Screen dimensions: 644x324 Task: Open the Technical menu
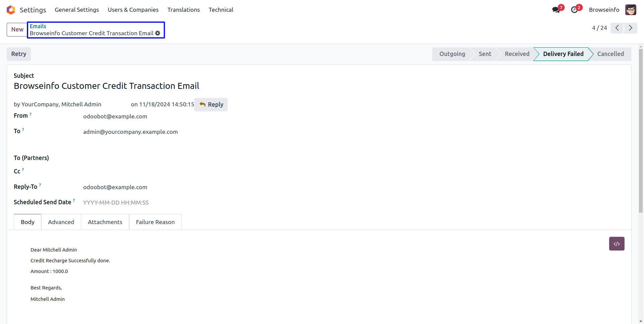pyautogui.click(x=221, y=10)
